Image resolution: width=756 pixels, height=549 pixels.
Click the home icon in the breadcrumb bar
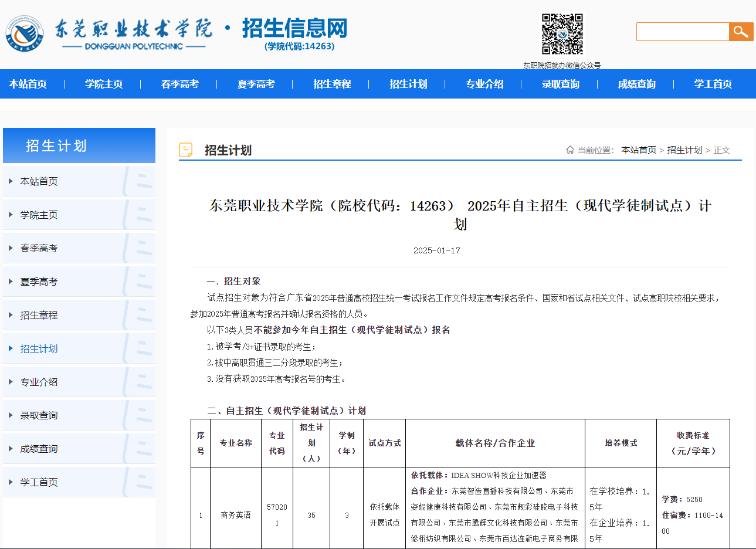coord(569,150)
